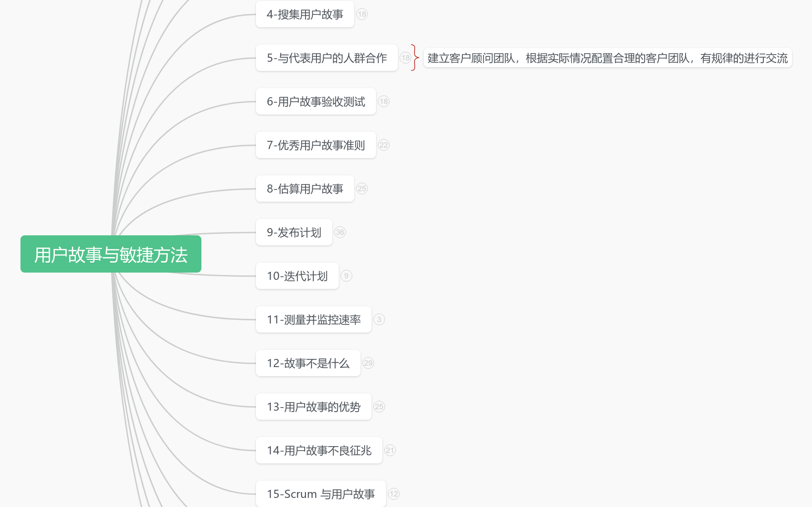The image size is (812, 507).
Task: Select the 4-搜集用户故事 node
Action: coord(305,15)
